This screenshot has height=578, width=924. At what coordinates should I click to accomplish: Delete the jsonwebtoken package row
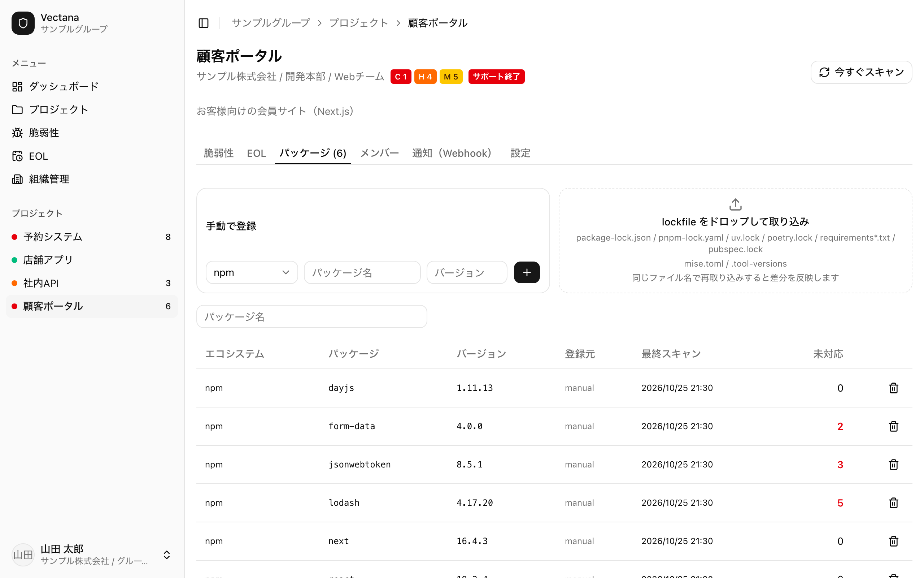pyautogui.click(x=893, y=465)
